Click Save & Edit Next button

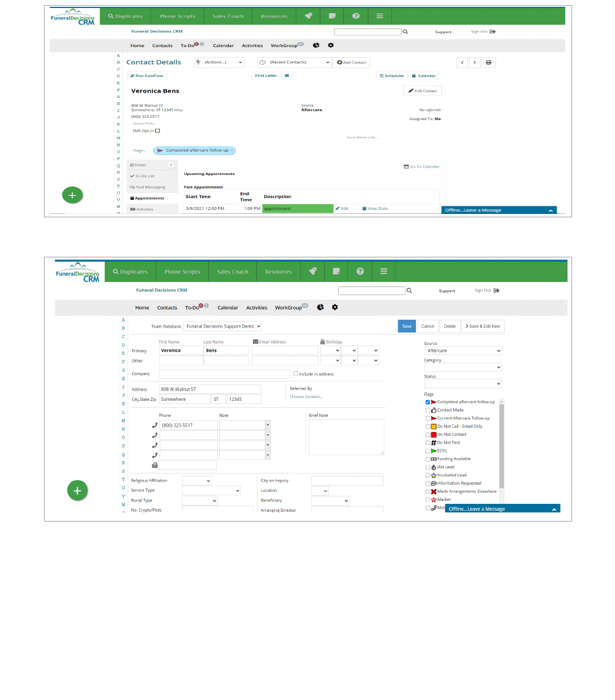coord(482,326)
